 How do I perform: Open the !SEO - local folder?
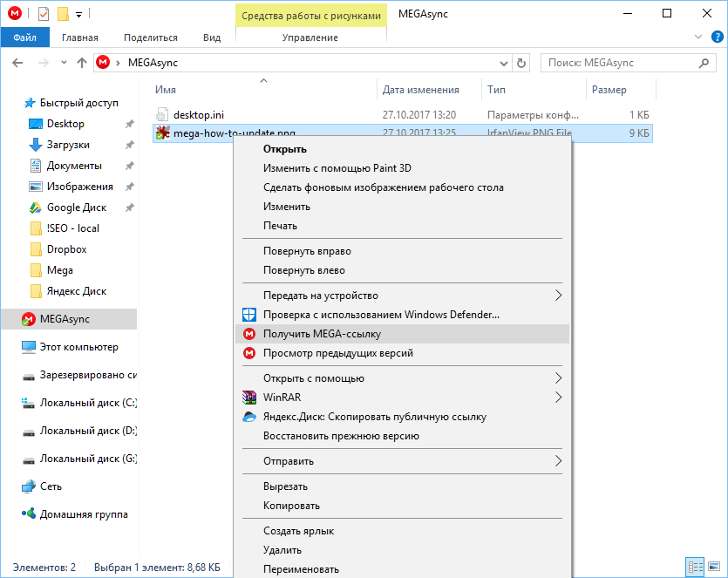[x=72, y=228]
